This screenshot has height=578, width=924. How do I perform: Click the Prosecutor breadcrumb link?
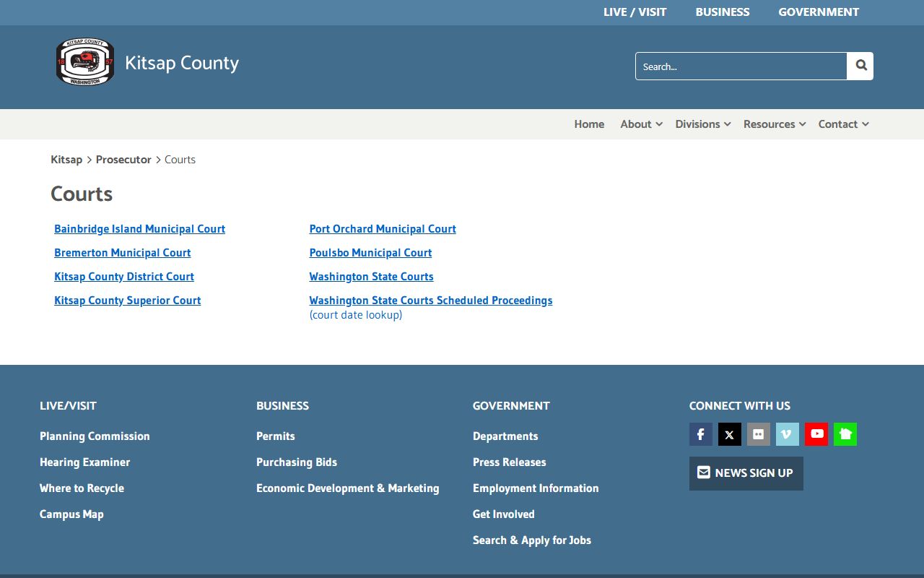click(x=123, y=160)
